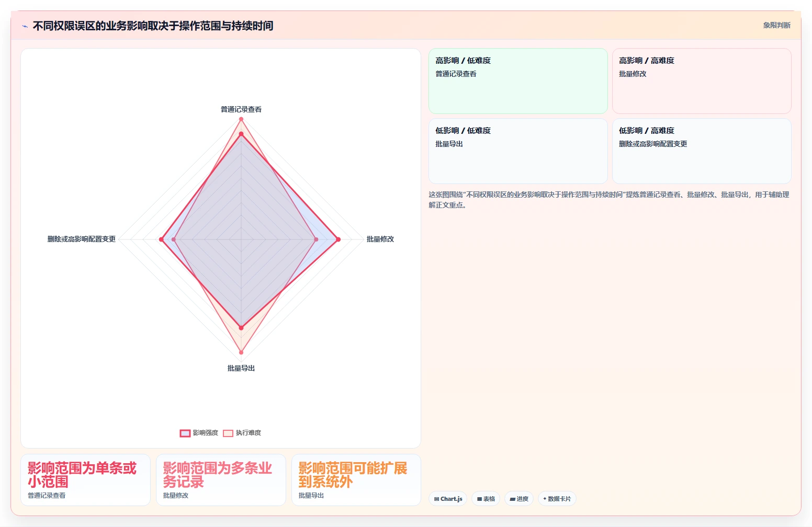Image resolution: width=812 pixels, height=527 pixels.
Task: Select the 高影响 / 高难度 quadrant card
Action: [702, 81]
